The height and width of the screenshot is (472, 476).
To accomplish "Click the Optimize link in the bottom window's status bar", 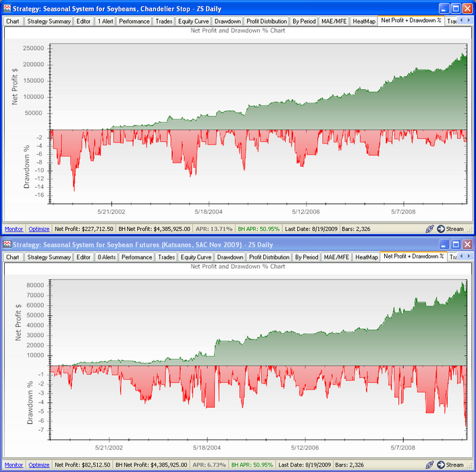I will pos(38,465).
